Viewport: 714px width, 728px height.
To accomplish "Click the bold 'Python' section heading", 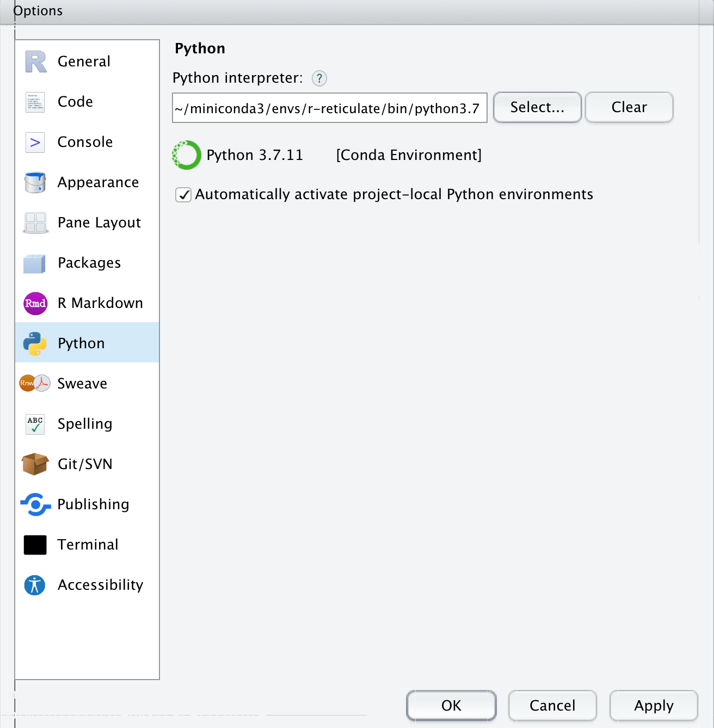I will 200,49.
